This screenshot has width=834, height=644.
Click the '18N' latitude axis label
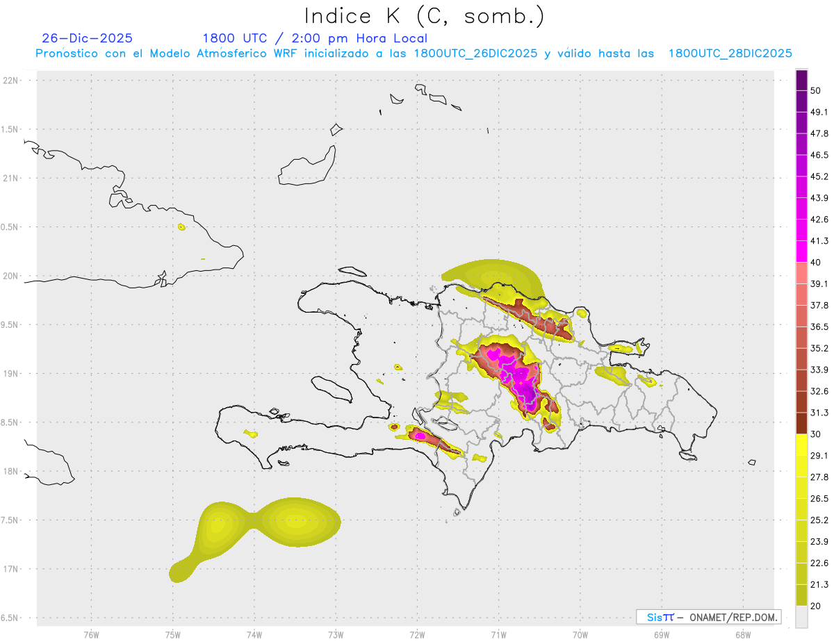[11, 472]
